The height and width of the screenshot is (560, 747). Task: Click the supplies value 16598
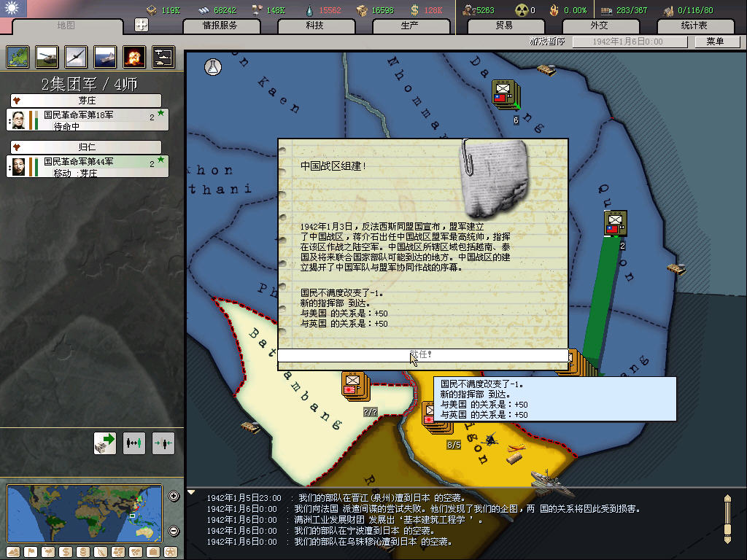pos(382,10)
